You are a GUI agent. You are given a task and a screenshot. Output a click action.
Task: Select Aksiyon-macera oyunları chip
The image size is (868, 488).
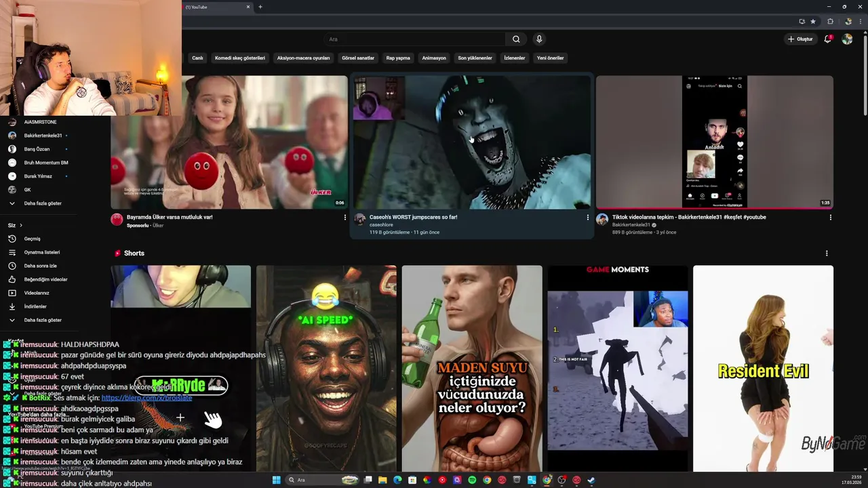303,58
